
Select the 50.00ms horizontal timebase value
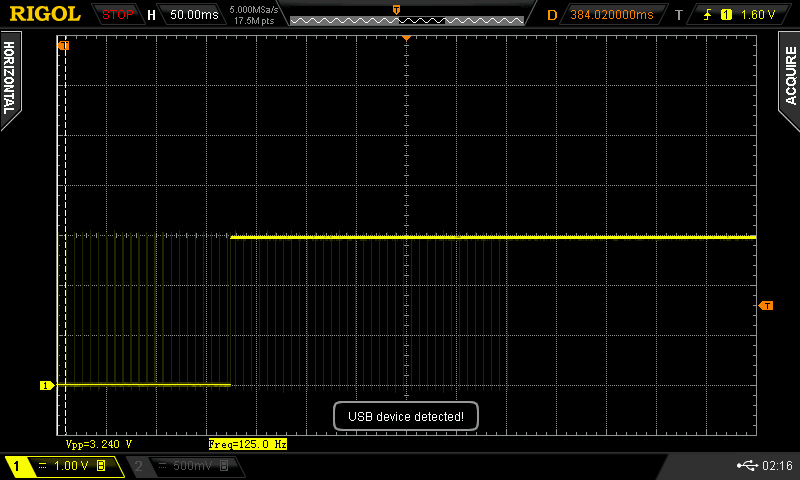(x=194, y=15)
